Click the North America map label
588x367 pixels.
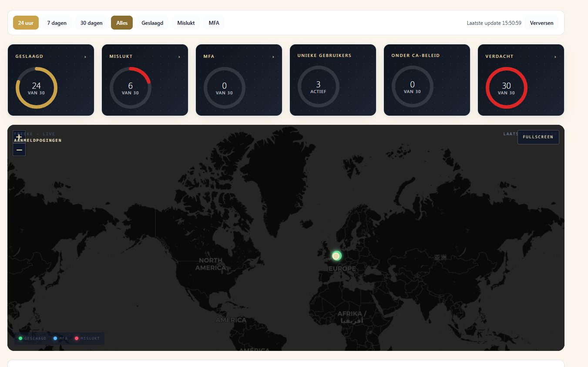211,264
